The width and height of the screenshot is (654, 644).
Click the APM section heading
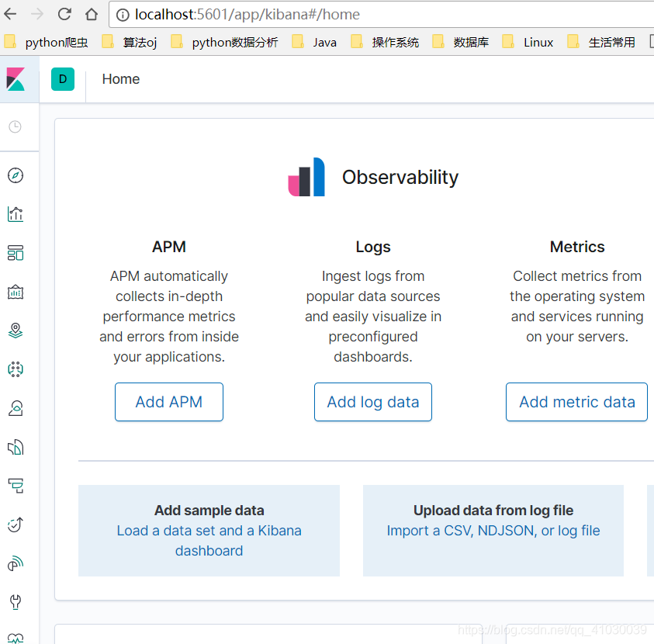pyautogui.click(x=169, y=247)
